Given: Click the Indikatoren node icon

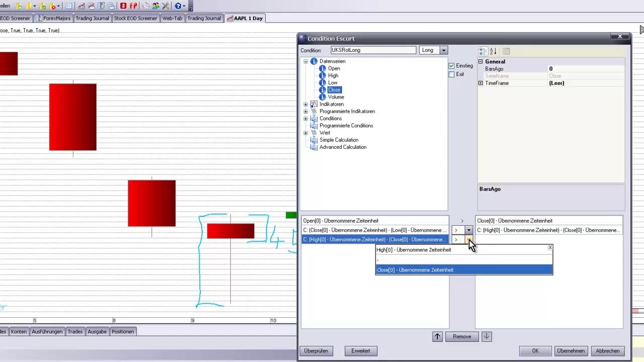Looking at the screenshot, I should 314,104.
